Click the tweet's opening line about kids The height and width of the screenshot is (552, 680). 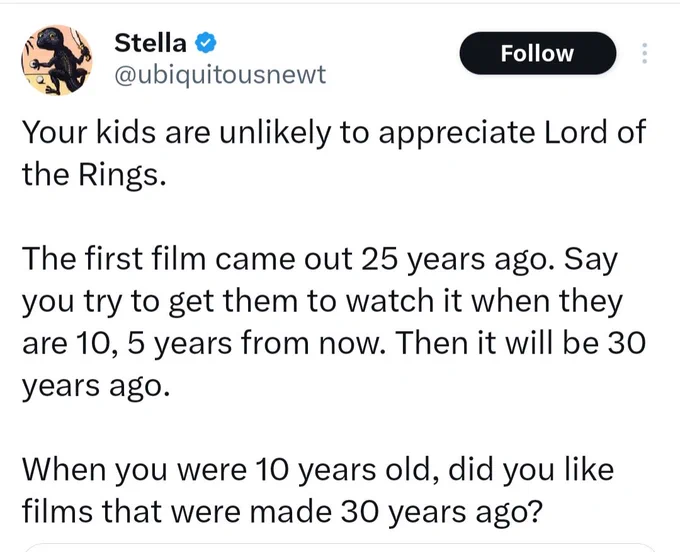(x=334, y=132)
